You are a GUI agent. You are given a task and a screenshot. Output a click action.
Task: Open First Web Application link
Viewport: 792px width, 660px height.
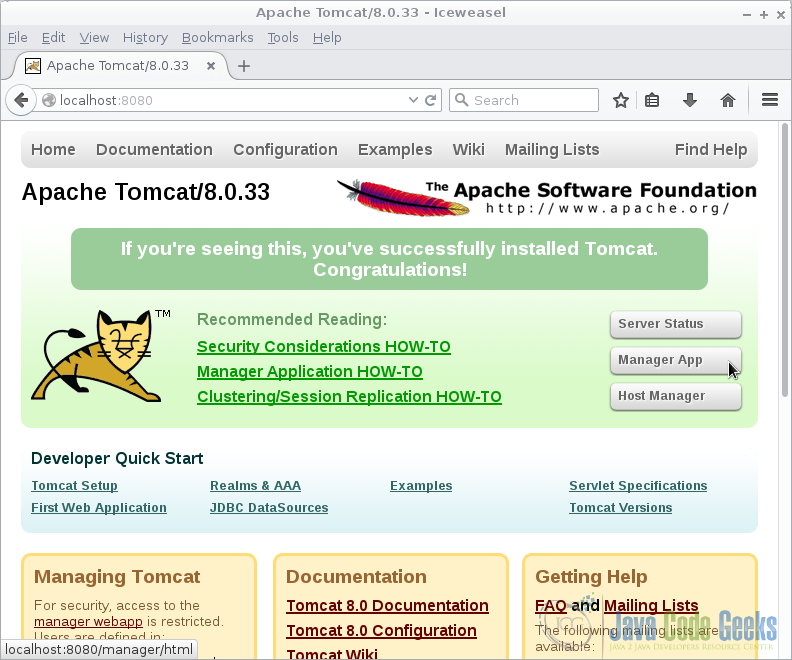tap(99, 507)
